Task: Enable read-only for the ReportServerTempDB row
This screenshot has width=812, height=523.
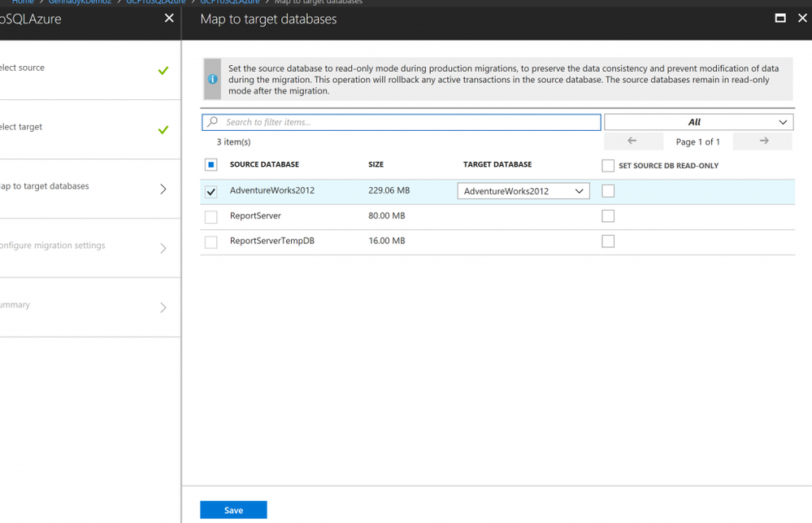Action: (x=608, y=241)
